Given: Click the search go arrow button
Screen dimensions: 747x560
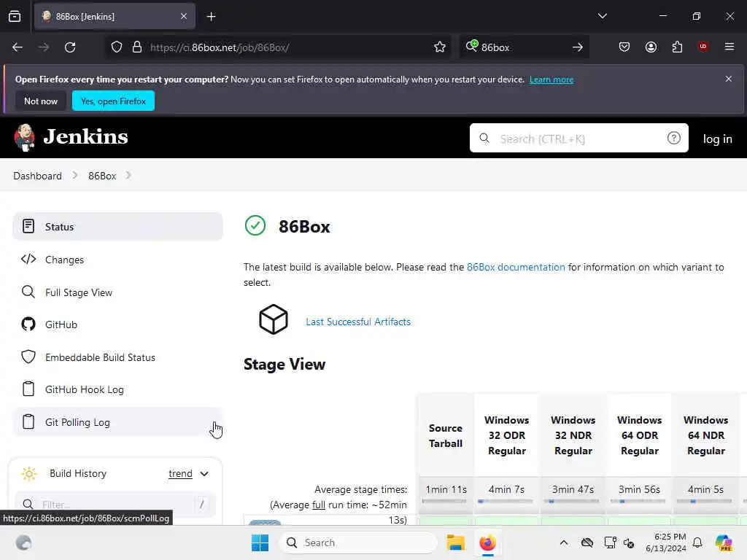Looking at the screenshot, I should coord(578,47).
